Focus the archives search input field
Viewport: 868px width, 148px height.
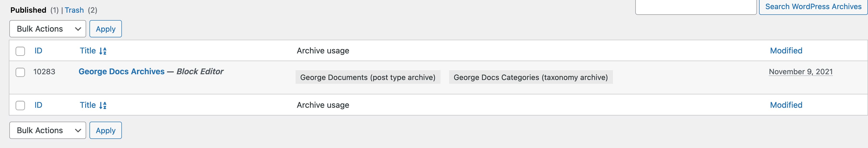click(696, 7)
